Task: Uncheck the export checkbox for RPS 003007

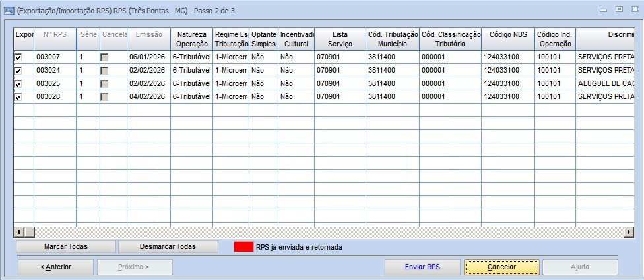Action: (x=18, y=57)
